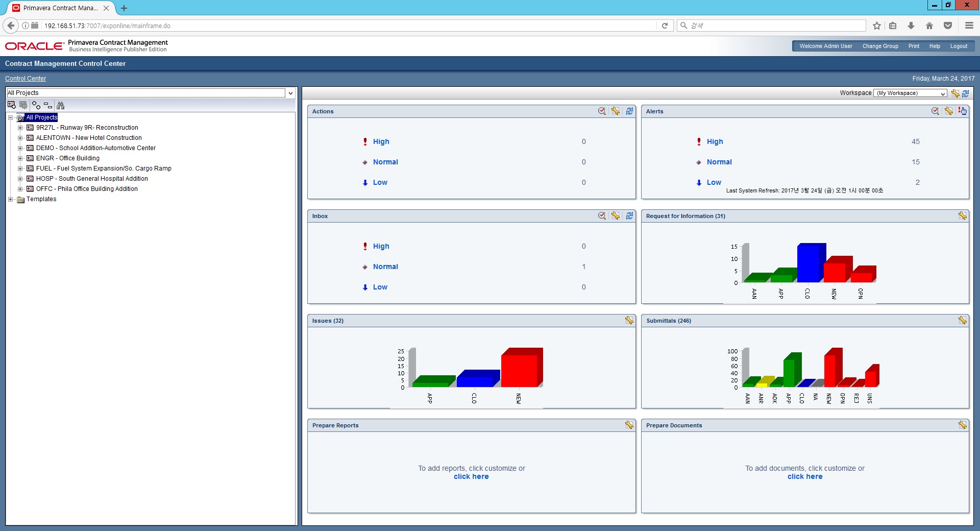Customize the Issues panel
Viewport: 980px width, 531px height.
pos(629,320)
